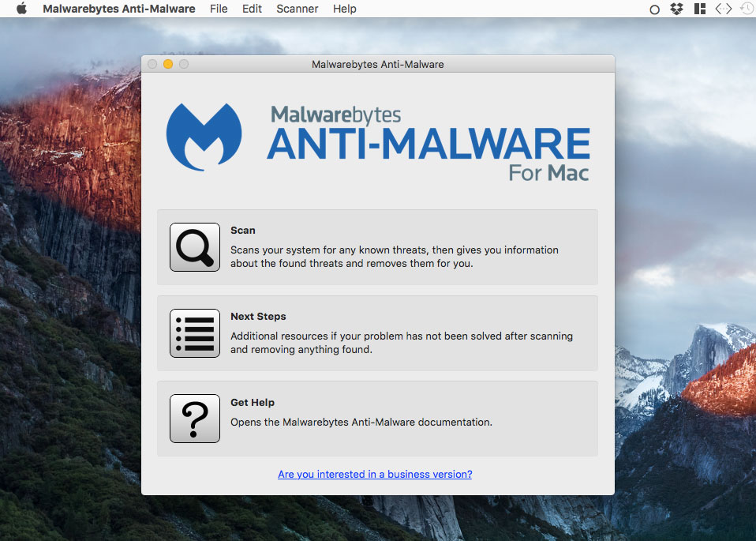Screen dimensions: 756x541
Task: Click the 'Additional resources' description text
Action: click(x=402, y=342)
